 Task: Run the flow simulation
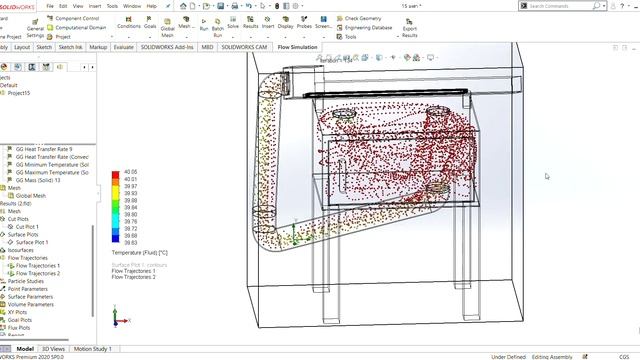click(204, 25)
